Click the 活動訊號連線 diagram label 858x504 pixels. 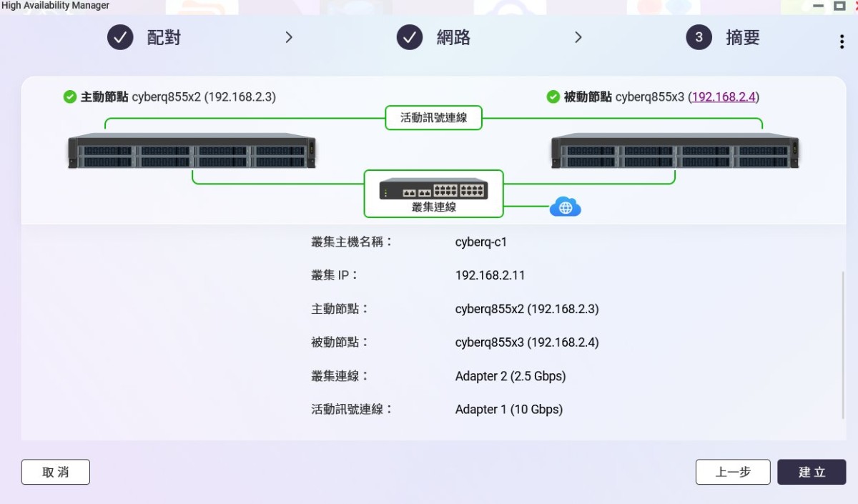[433, 118]
